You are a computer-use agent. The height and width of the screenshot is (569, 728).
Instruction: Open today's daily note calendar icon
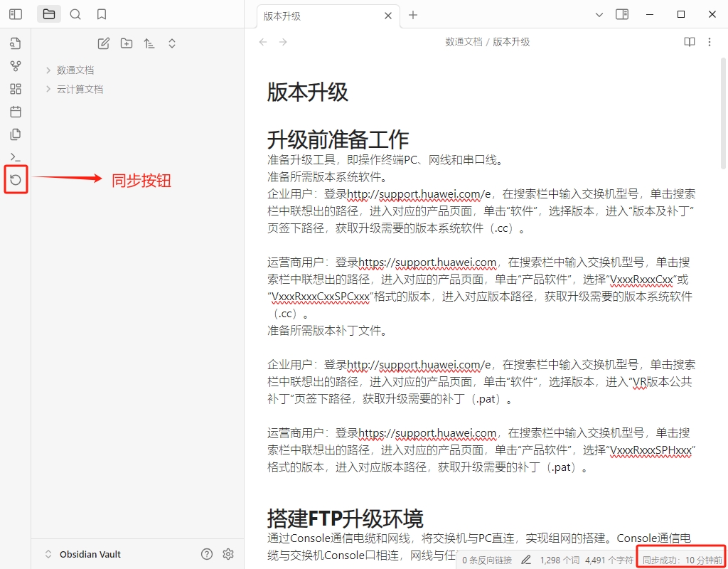(x=16, y=112)
